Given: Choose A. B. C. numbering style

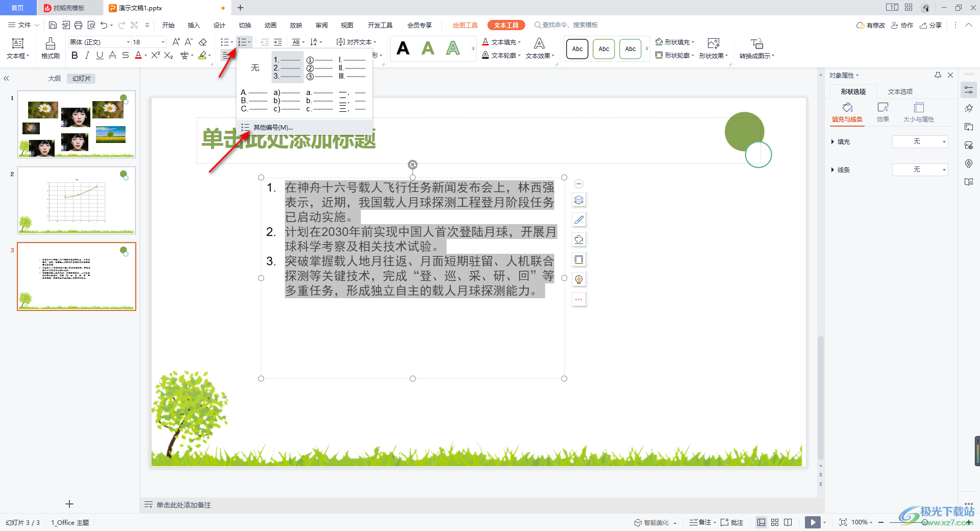Looking at the screenshot, I should [255, 101].
